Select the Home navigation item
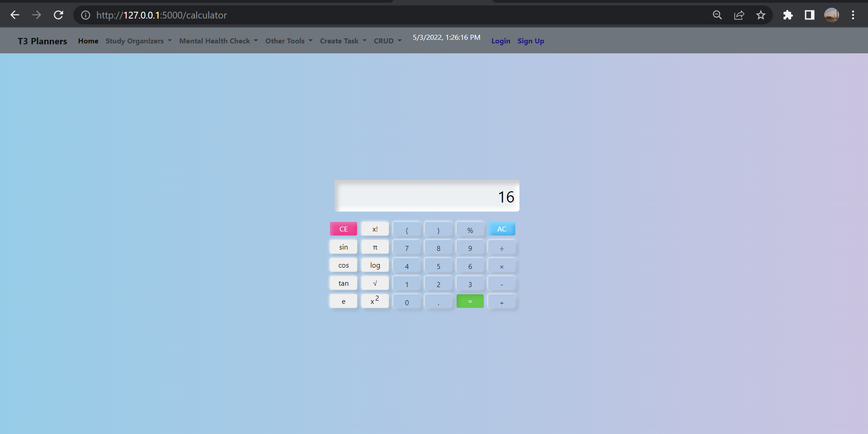Image resolution: width=868 pixels, height=434 pixels. (88, 41)
